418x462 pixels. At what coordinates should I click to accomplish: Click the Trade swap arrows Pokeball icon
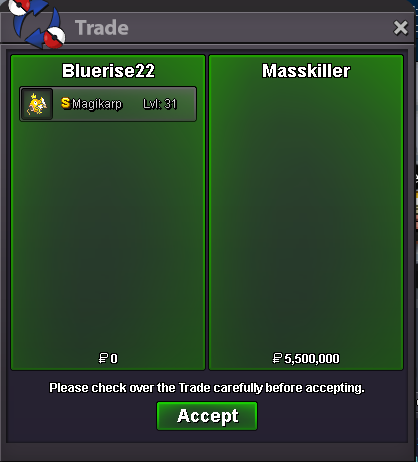[x=36, y=24]
